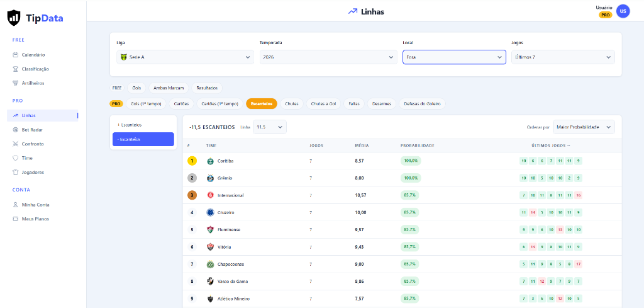Screen dimensions: 644x308
Task: Switch to the + Escanteios option
Action: pyautogui.click(x=143, y=125)
